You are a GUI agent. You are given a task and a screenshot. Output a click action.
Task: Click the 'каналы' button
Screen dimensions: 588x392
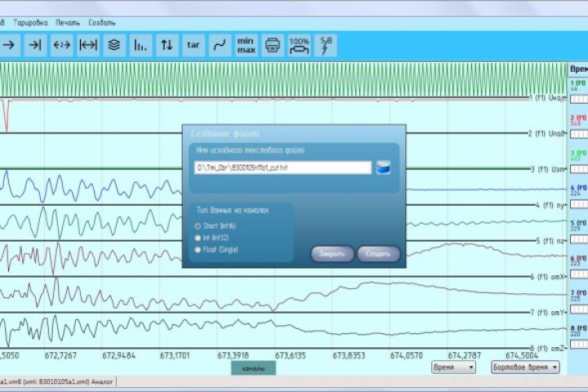[253, 368]
